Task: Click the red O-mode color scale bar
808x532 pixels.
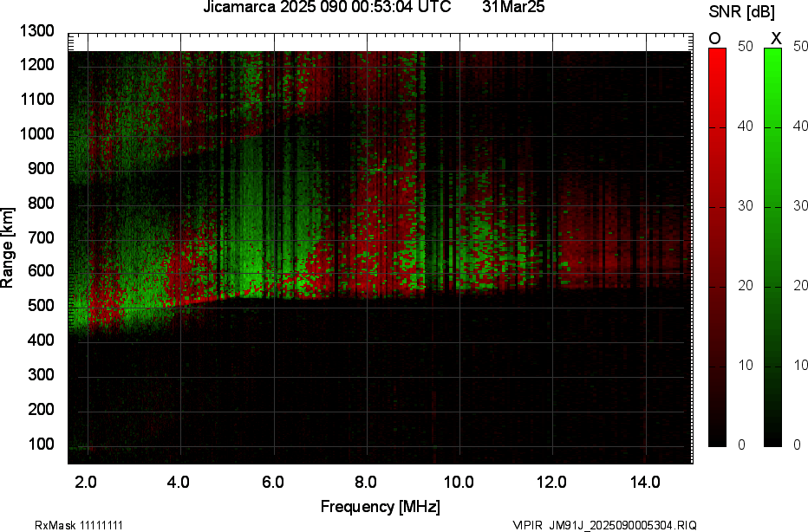Action: coord(717,247)
